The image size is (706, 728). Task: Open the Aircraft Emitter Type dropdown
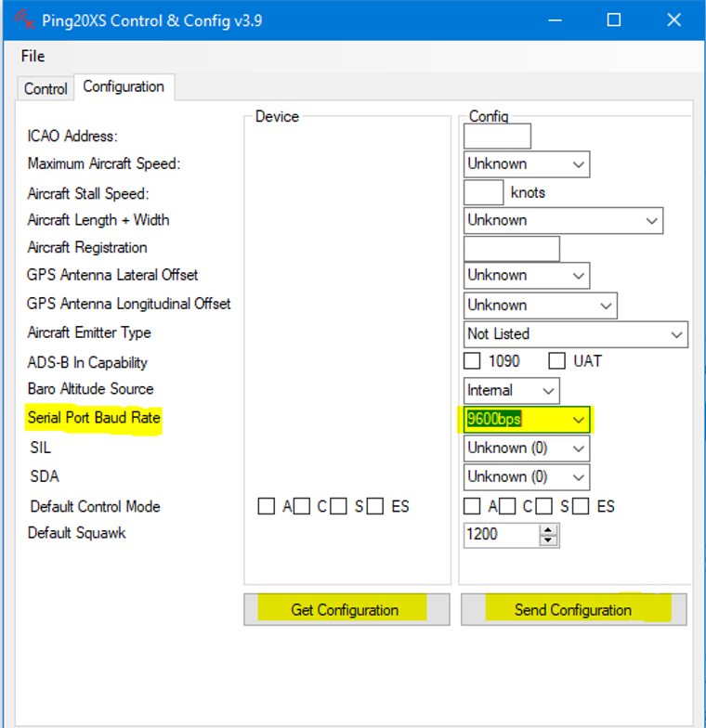click(x=576, y=334)
